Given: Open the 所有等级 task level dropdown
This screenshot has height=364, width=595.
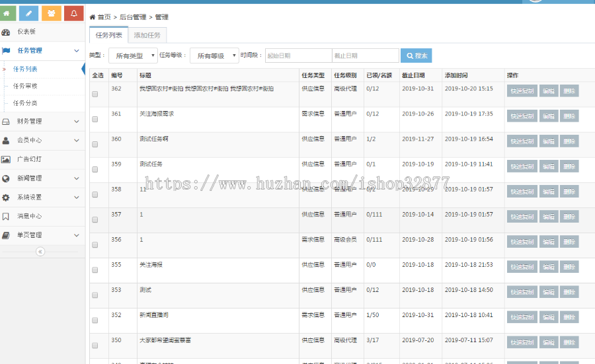Looking at the screenshot, I should click(214, 55).
